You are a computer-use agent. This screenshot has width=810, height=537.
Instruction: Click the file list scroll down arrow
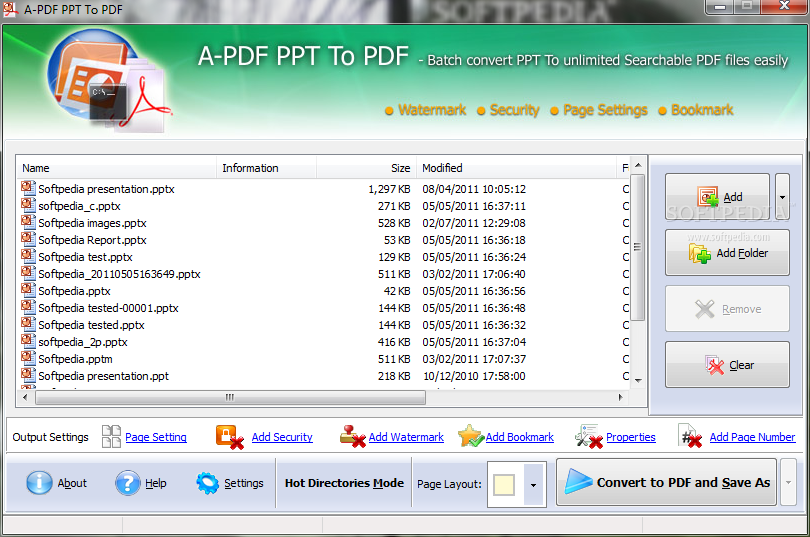pyautogui.click(x=638, y=381)
